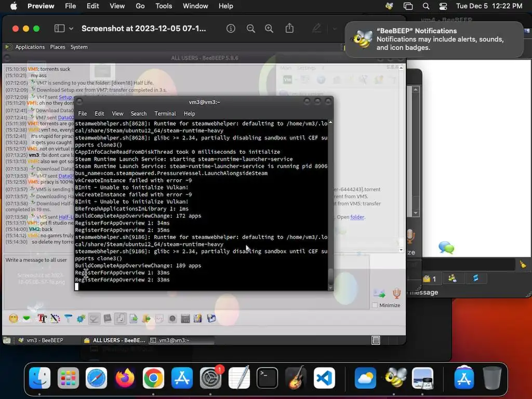Click the show desktop icon in VM taskbar

7,340
